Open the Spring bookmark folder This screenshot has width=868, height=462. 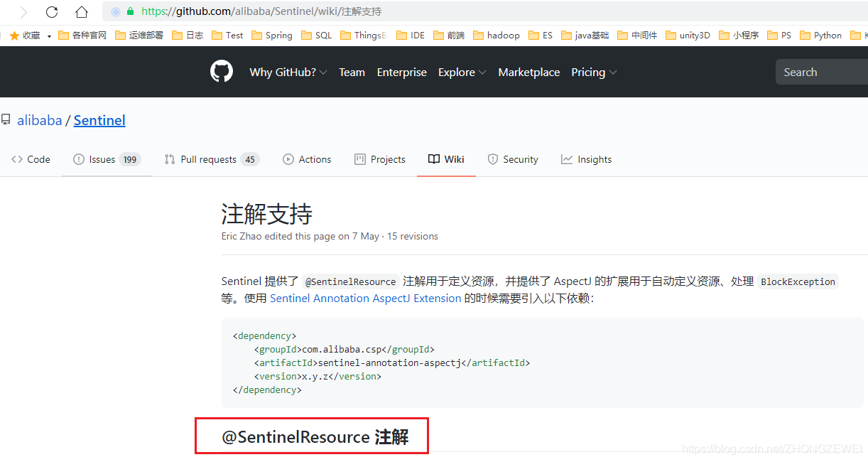coord(272,36)
